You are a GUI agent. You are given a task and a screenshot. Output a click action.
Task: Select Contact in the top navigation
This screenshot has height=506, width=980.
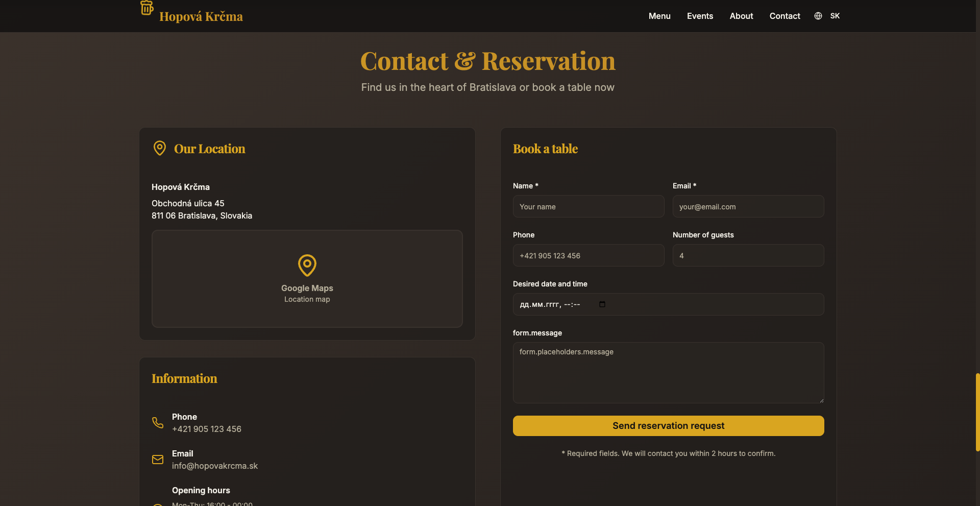[785, 16]
